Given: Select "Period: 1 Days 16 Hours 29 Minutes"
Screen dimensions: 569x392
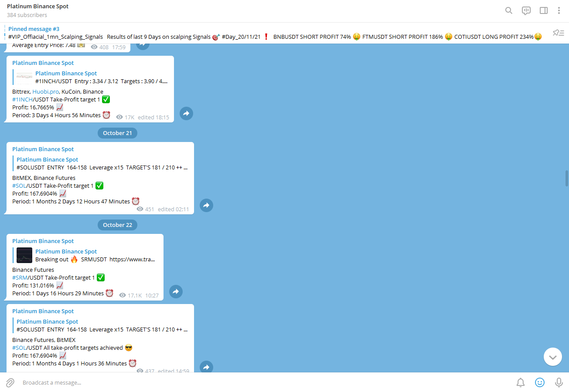Looking at the screenshot, I should point(58,293).
